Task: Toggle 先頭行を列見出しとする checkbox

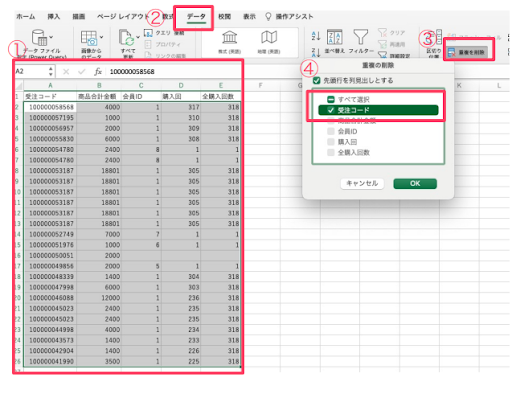Action: point(316,80)
